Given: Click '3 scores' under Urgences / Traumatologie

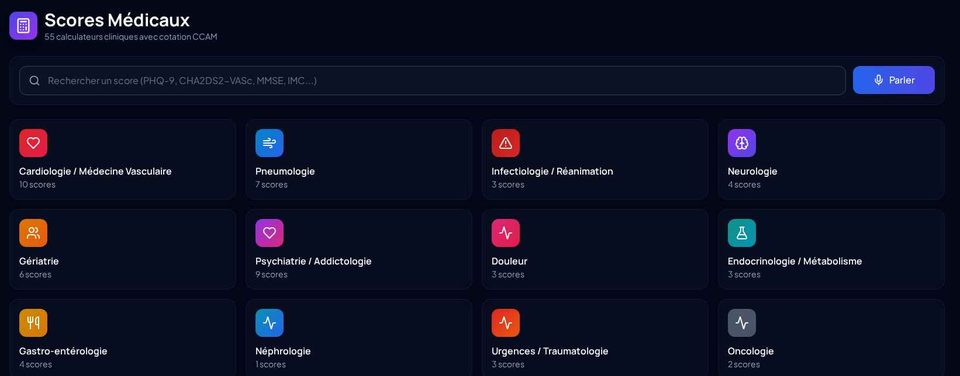Looking at the screenshot, I should [x=508, y=364].
